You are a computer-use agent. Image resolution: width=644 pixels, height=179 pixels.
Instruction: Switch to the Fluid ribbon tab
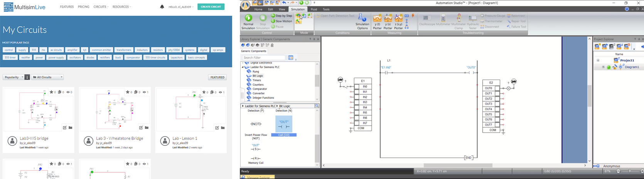314,9
